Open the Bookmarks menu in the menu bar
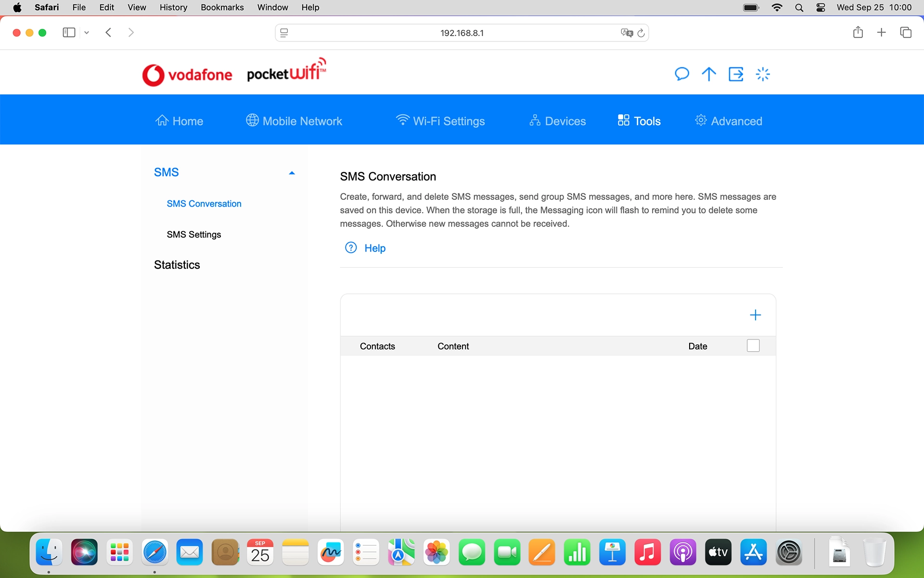The height and width of the screenshot is (578, 924). click(x=222, y=7)
